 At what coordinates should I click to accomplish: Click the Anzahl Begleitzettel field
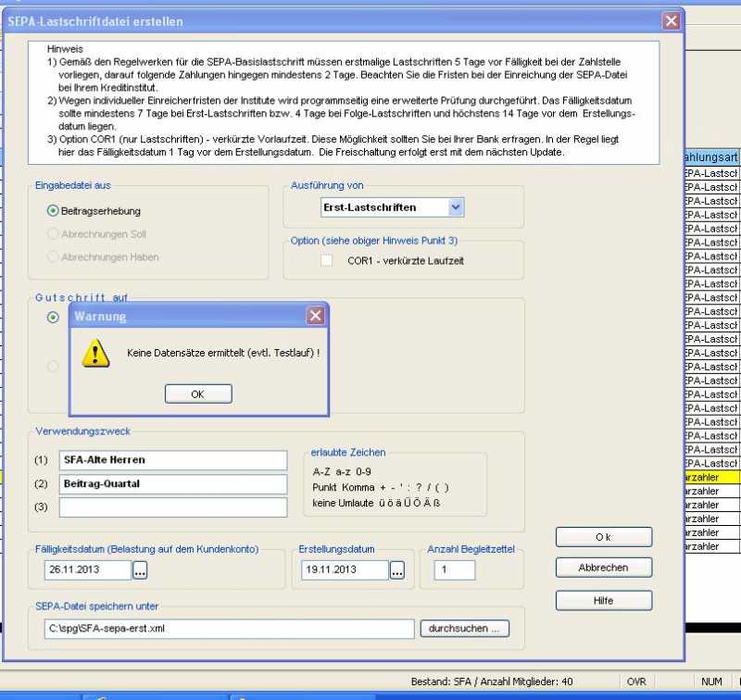(x=454, y=570)
